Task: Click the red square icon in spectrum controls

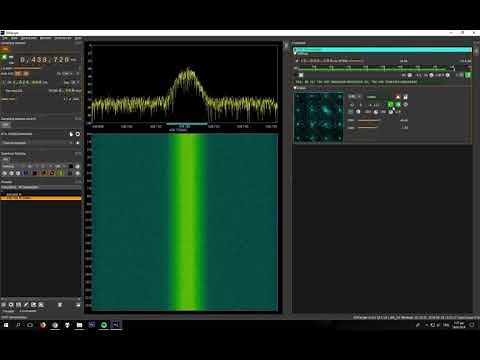Action: (x=35, y=173)
